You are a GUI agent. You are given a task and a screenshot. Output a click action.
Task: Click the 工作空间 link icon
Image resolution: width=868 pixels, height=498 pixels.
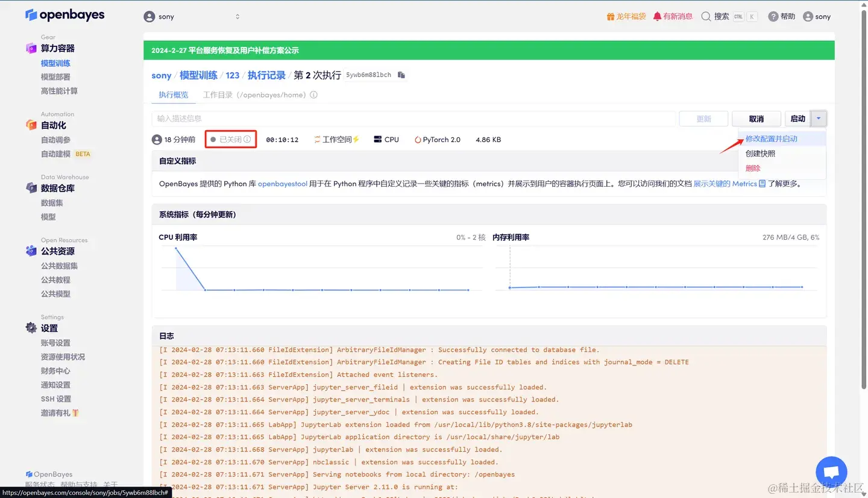[317, 139]
